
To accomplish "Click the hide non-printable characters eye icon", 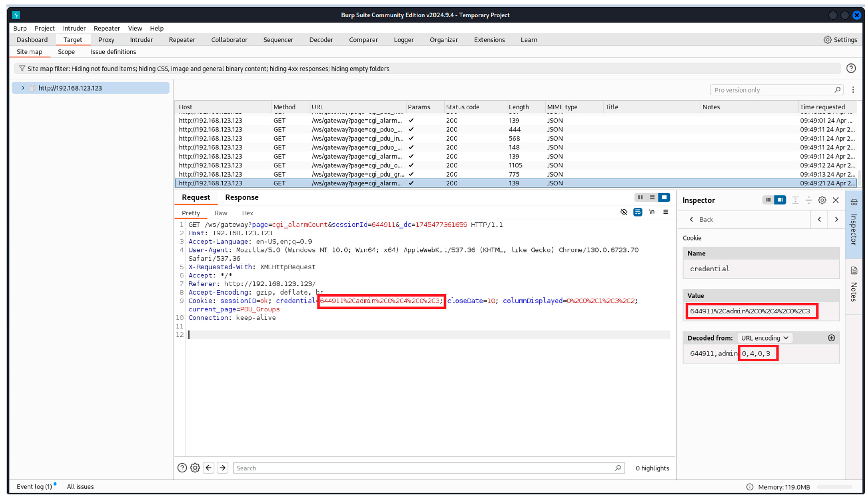I will click(624, 212).
